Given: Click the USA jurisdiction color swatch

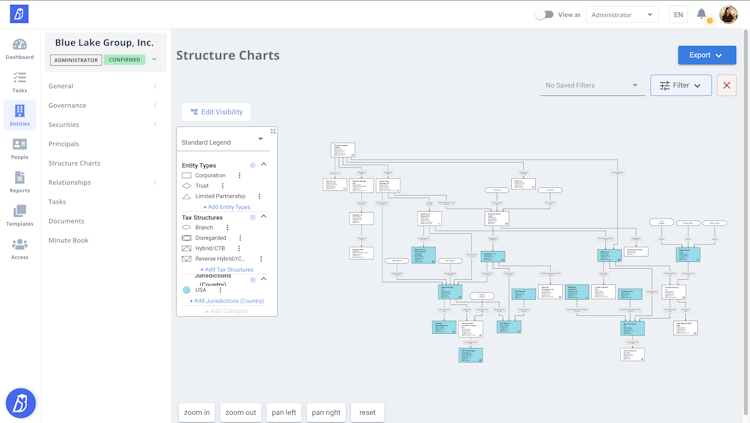Looking at the screenshot, I should pyautogui.click(x=187, y=290).
